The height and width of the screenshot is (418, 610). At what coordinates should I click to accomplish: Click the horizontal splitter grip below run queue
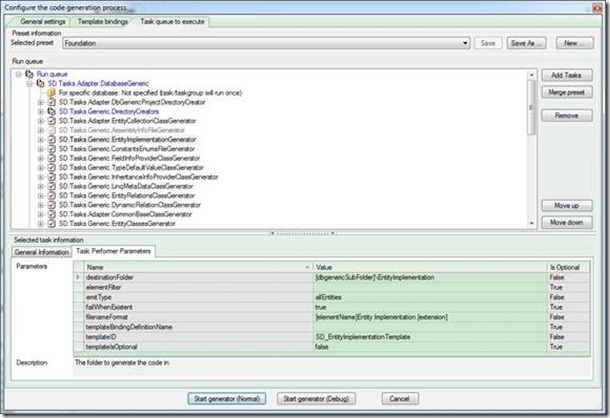303,233
